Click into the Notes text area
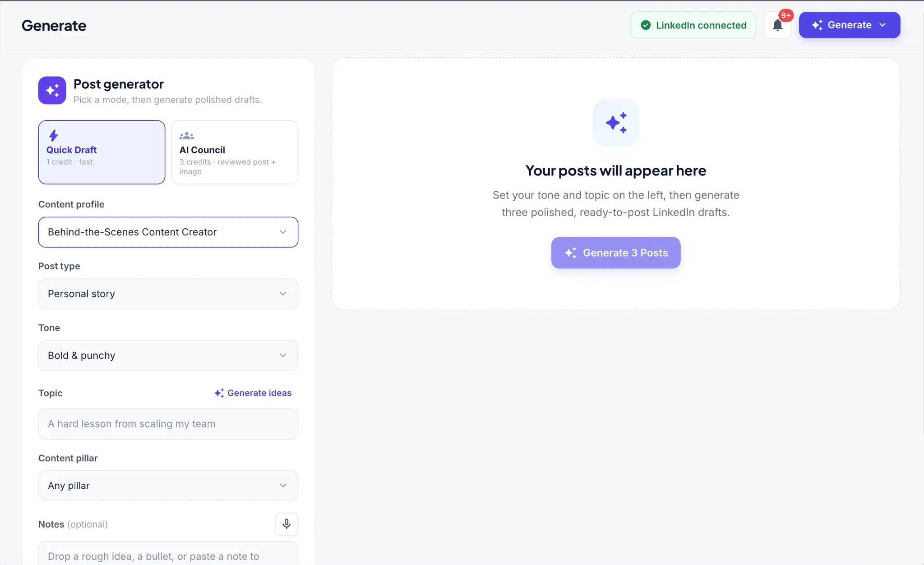The width and height of the screenshot is (924, 565). [168, 553]
